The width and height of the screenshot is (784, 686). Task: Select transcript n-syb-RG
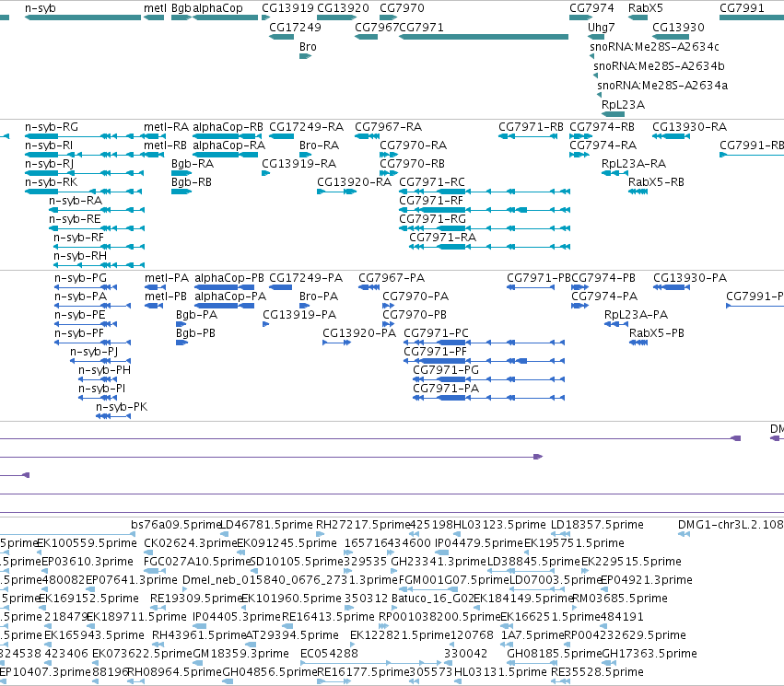coord(52,127)
